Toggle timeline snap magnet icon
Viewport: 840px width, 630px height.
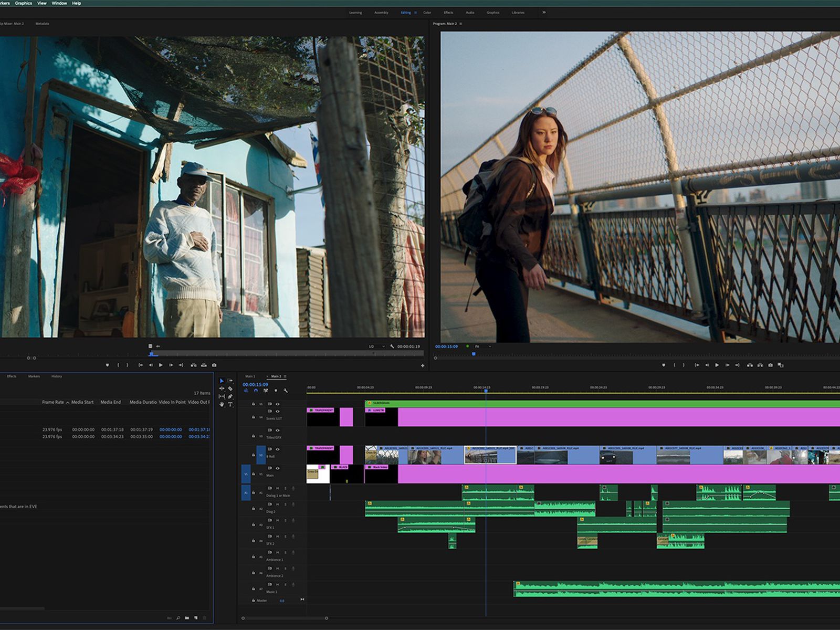point(256,391)
